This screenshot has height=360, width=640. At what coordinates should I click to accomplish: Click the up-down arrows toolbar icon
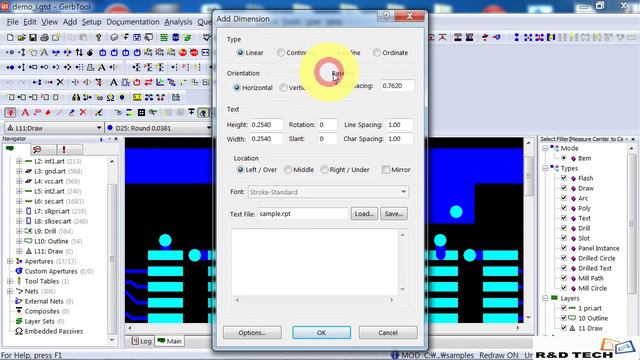(x=79, y=52)
